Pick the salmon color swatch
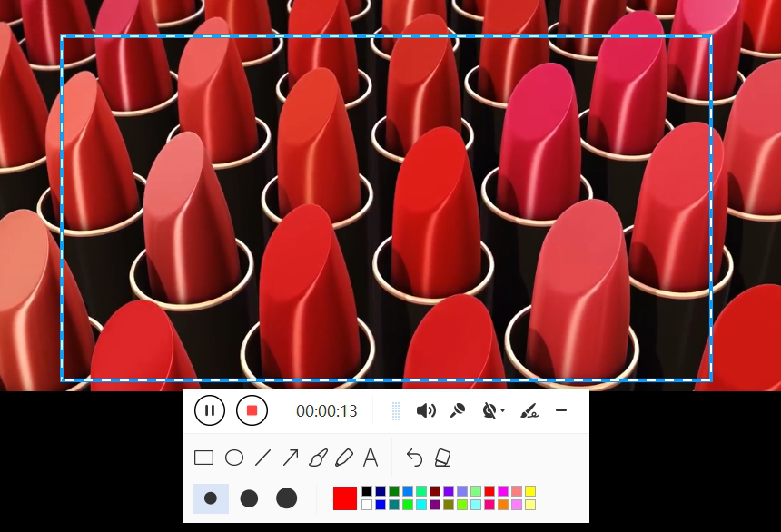781x532 pixels. [x=517, y=492]
